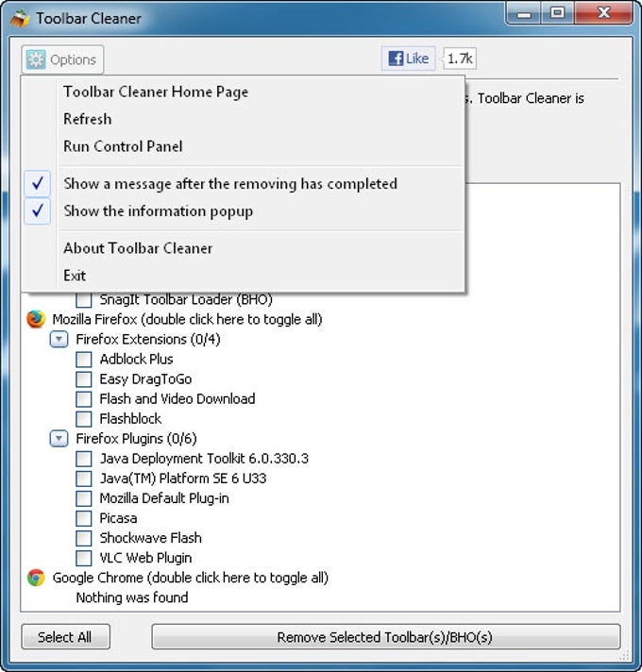Click the 1.7k like counter

(x=460, y=59)
